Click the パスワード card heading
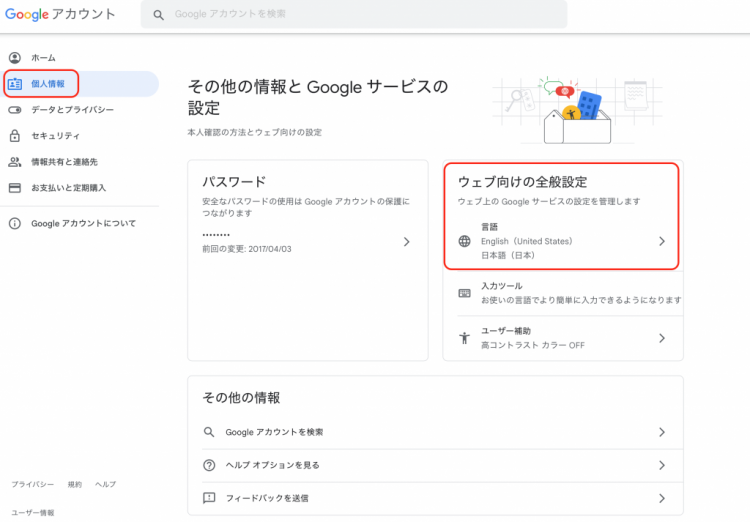 (x=234, y=182)
